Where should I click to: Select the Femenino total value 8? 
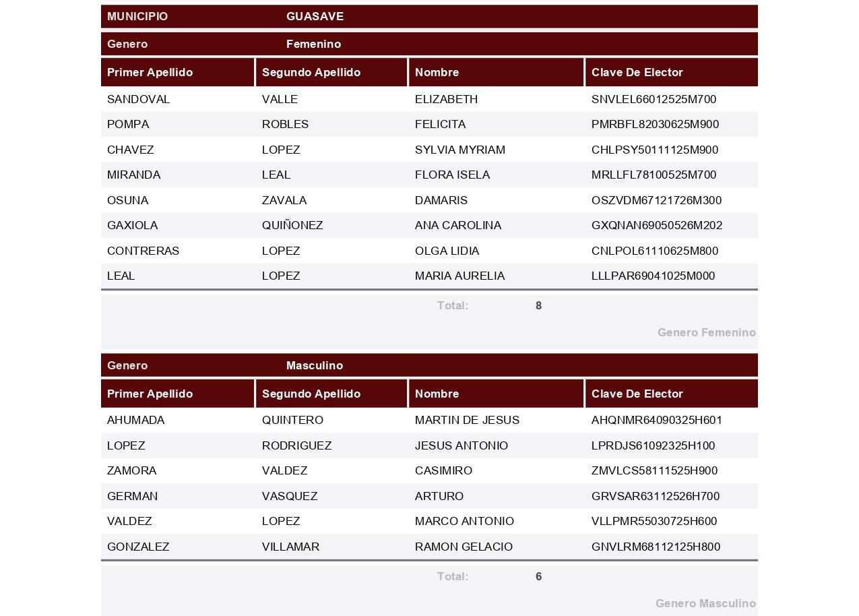(x=538, y=305)
